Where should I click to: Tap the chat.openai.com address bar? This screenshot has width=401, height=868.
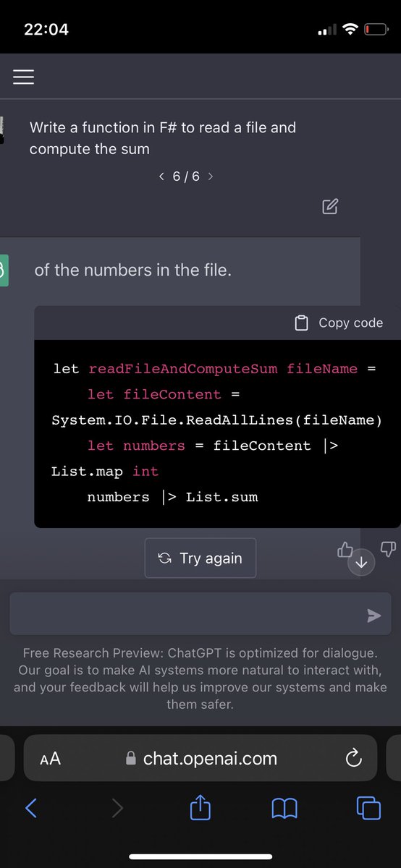(200, 758)
